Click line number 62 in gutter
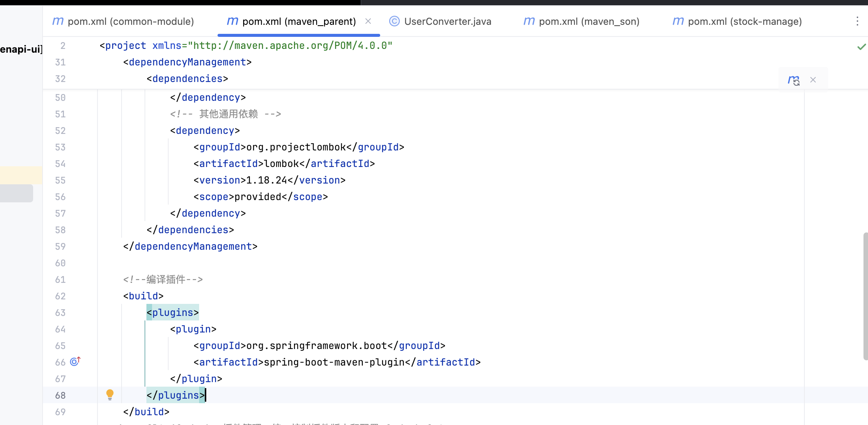 pos(60,296)
